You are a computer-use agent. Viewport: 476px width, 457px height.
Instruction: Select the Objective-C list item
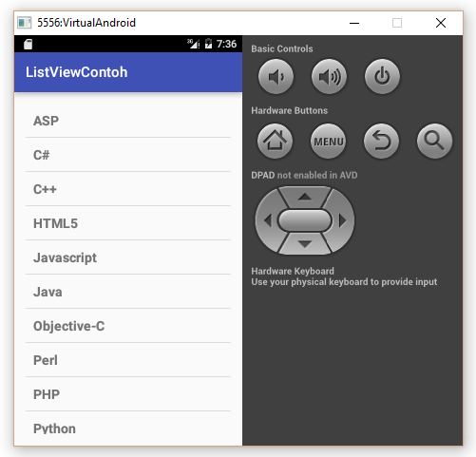(x=128, y=326)
